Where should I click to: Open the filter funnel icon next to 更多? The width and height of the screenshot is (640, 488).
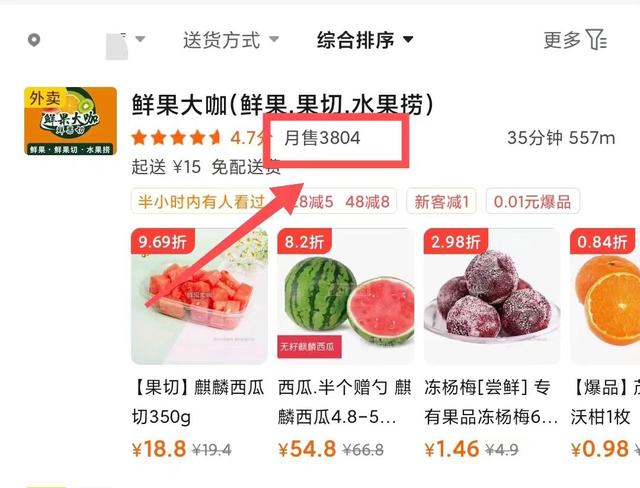(596, 40)
